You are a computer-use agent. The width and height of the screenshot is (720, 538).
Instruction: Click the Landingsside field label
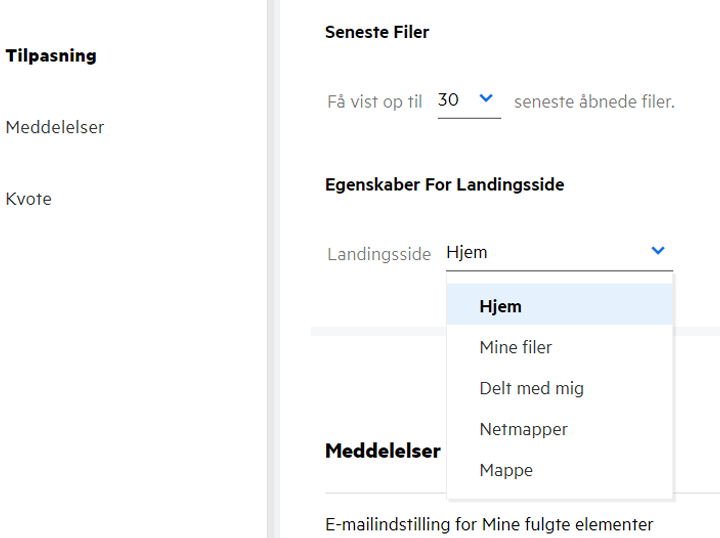379,253
